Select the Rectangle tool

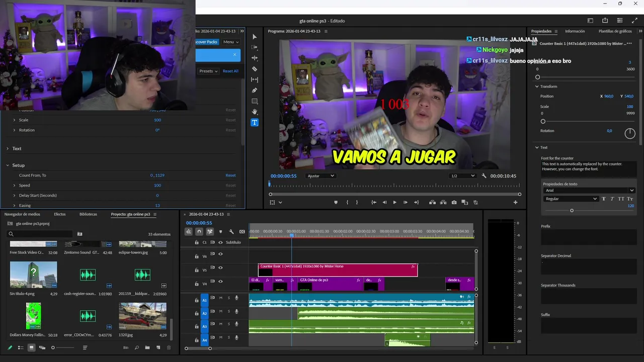[x=255, y=101]
